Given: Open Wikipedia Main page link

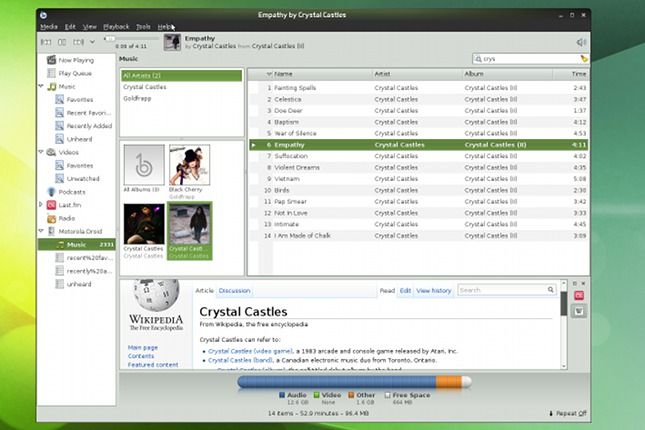Looking at the screenshot, I should (x=142, y=347).
